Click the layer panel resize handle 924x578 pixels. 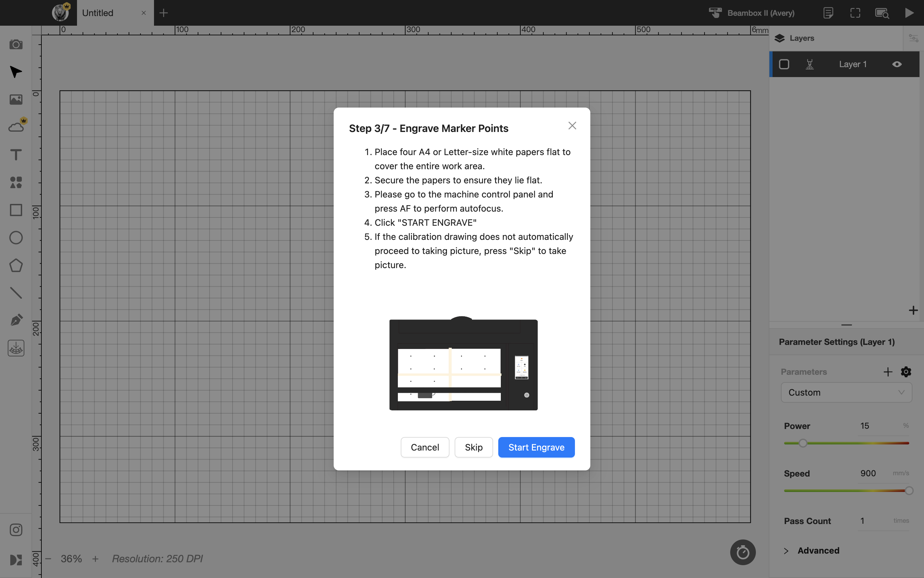(x=846, y=325)
